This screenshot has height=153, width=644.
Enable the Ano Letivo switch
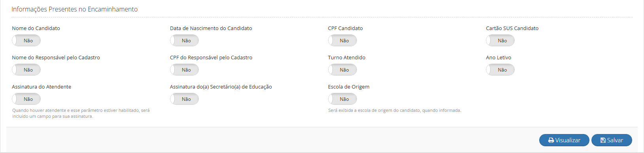[500, 70]
